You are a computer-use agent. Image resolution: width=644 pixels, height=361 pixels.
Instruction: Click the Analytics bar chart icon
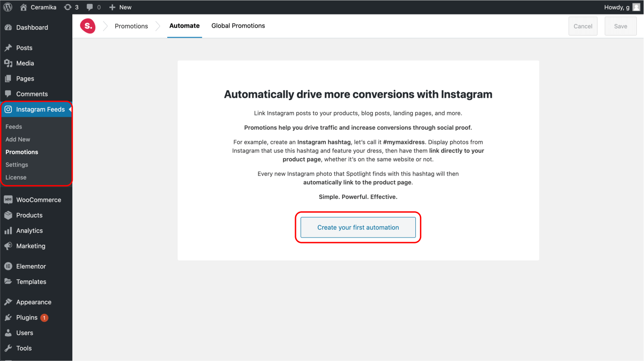pyautogui.click(x=8, y=231)
